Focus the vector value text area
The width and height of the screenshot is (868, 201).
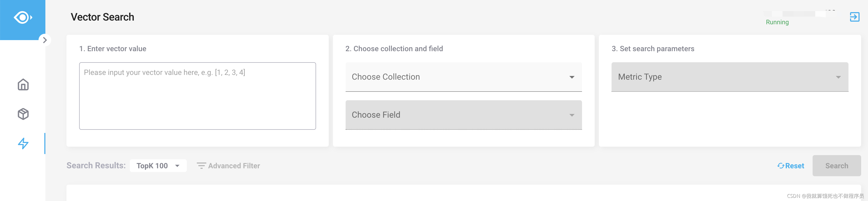click(197, 96)
